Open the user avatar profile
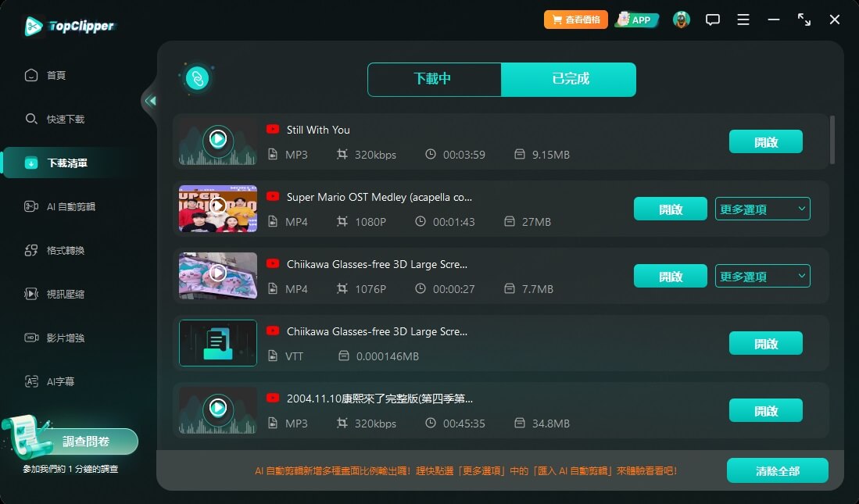Viewport: 859px width, 504px height. [681, 20]
